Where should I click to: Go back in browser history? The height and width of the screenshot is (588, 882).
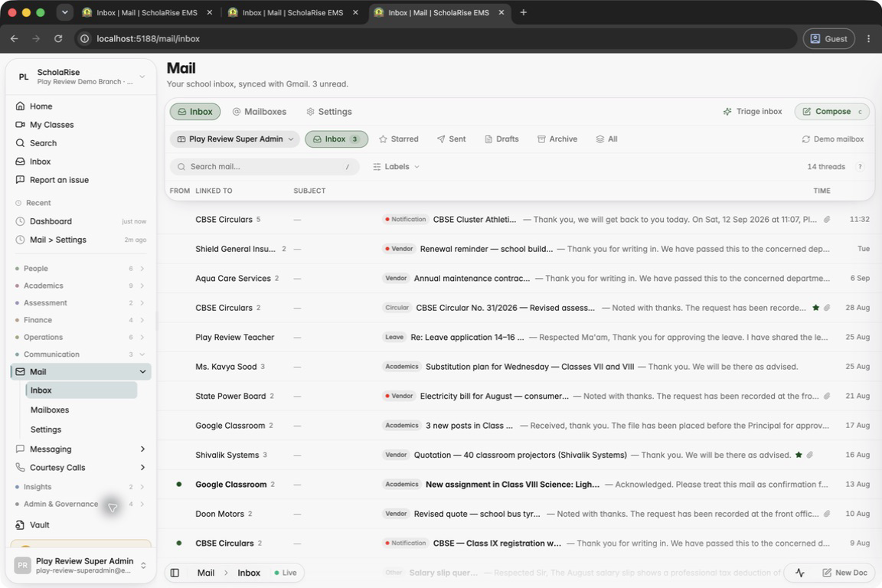(14, 39)
